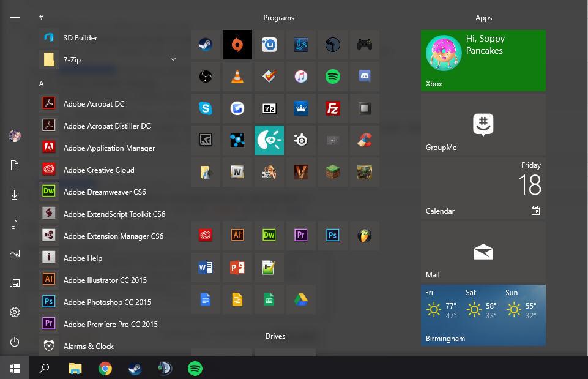
Task: Open the CCleaner tile
Action: pos(364,140)
